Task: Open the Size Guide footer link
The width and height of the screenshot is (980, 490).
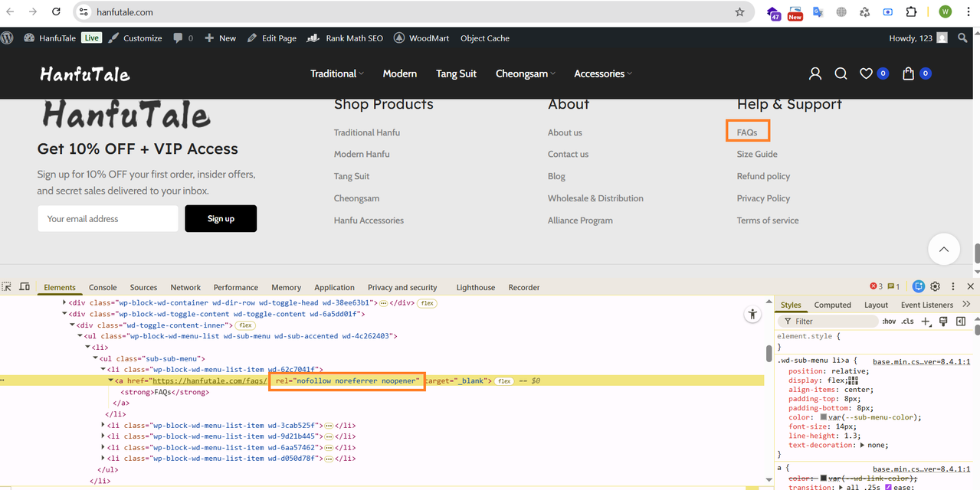Action: pyautogui.click(x=757, y=154)
